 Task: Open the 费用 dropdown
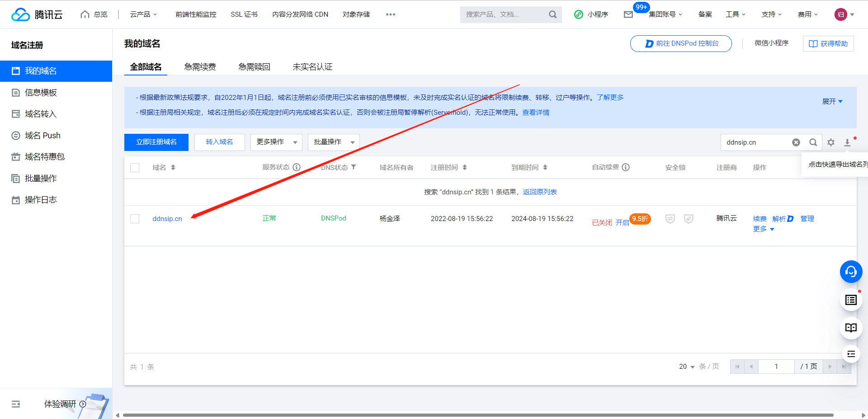click(808, 14)
